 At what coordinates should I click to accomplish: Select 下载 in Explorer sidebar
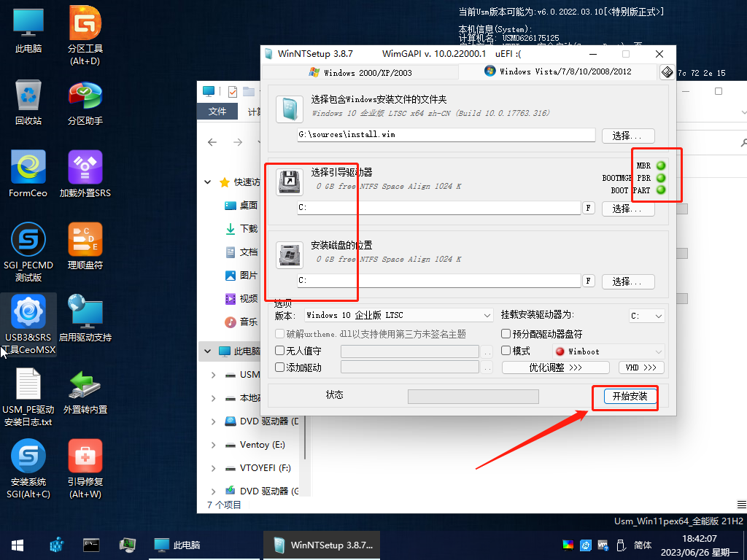(x=241, y=228)
